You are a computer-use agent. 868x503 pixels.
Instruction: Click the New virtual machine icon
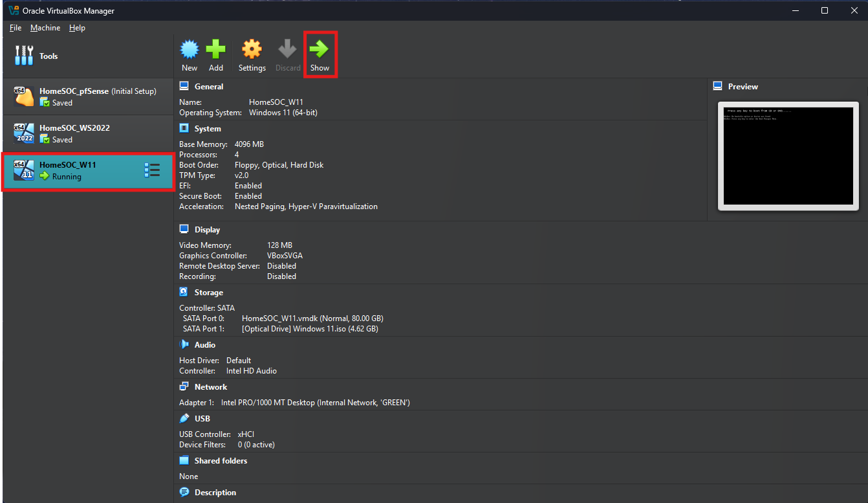point(190,50)
